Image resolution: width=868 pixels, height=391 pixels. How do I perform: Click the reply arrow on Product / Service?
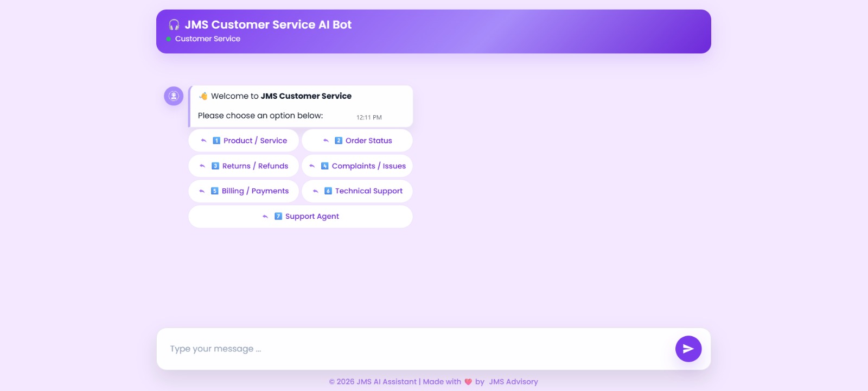coord(204,141)
